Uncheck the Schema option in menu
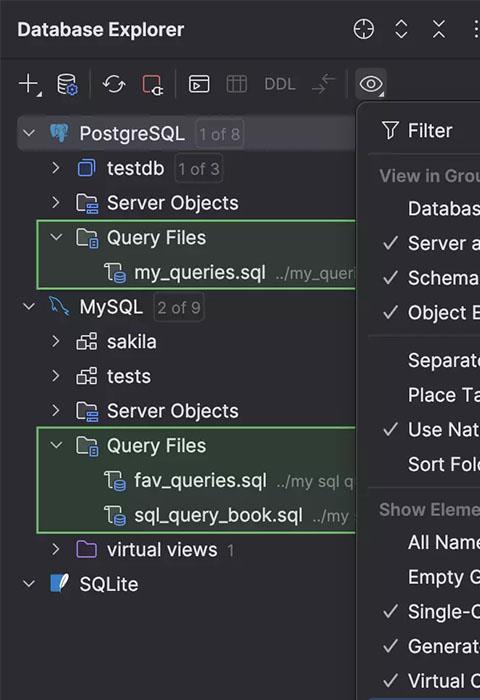The image size is (480, 700). (x=431, y=278)
